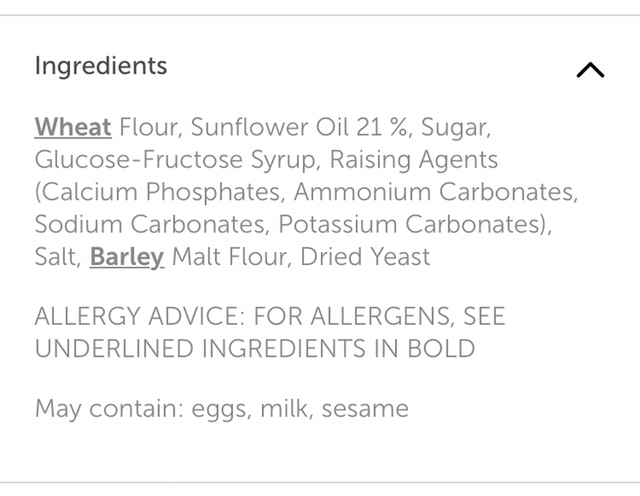Viewport: 640px width, 496px height.
Task: Click the Ingredients section heading
Action: 100,66
